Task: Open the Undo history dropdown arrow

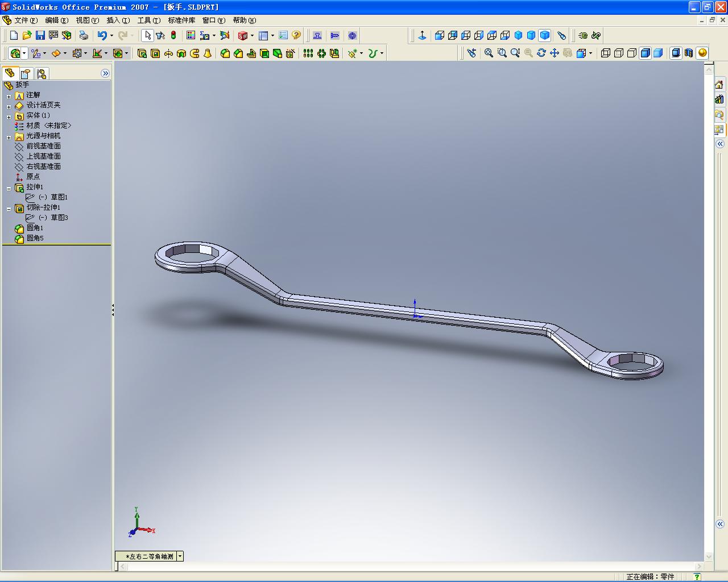Action: [x=111, y=35]
